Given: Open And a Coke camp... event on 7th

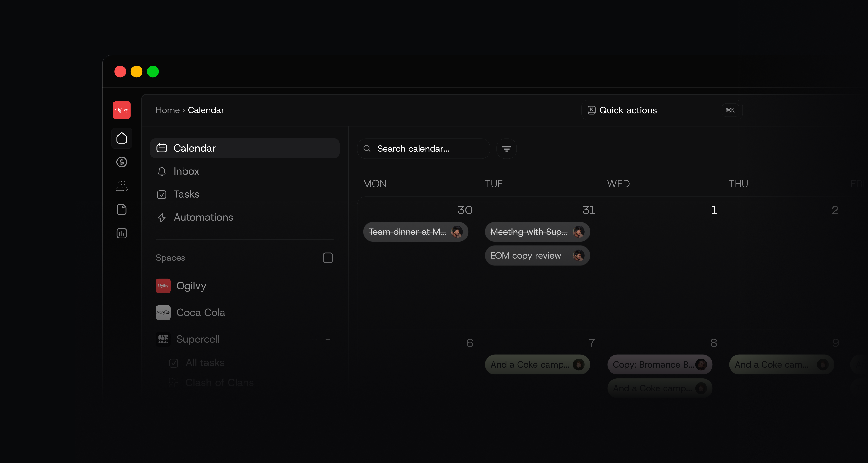Looking at the screenshot, I should point(537,365).
